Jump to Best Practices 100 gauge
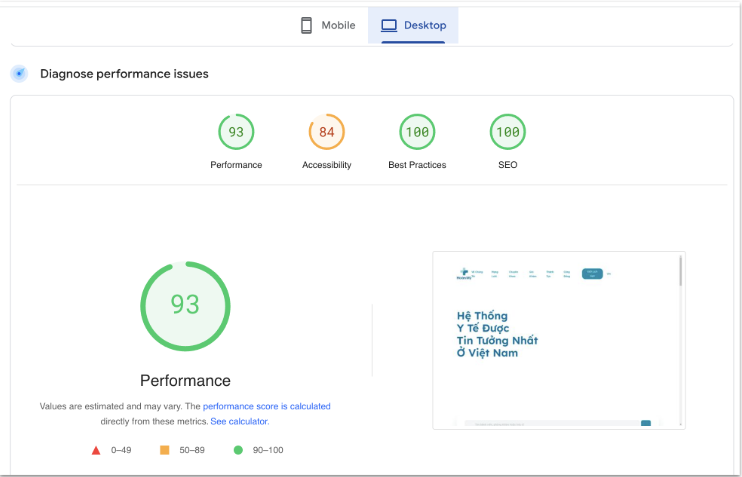Screen dimensions: 742x477 pyautogui.click(x=417, y=132)
